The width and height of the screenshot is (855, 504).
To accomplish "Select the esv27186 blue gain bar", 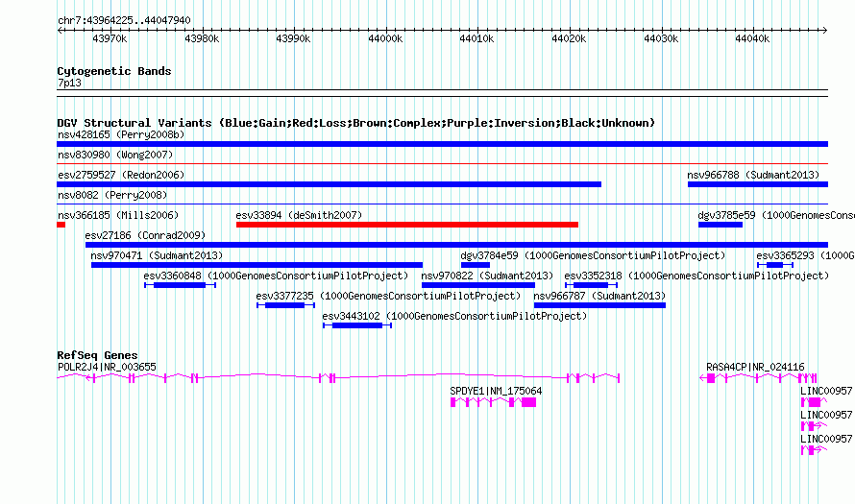I will tap(456, 245).
